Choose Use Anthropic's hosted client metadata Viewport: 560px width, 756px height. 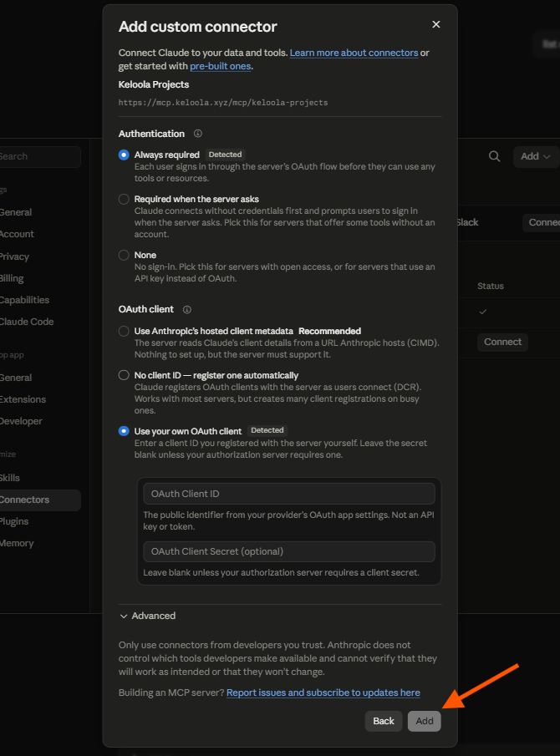coord(124,332)
